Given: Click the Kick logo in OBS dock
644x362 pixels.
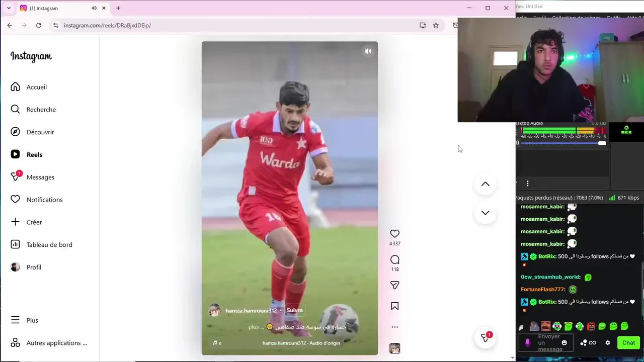Looking at the screenshot, I should 626,130.
